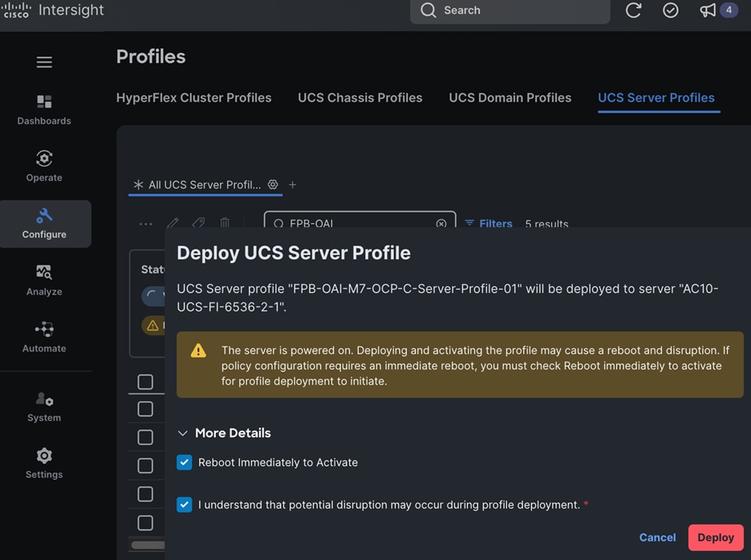751x560 pixels.
Task: Open Settings in the sidebar
Action: (x=44, y=463)
